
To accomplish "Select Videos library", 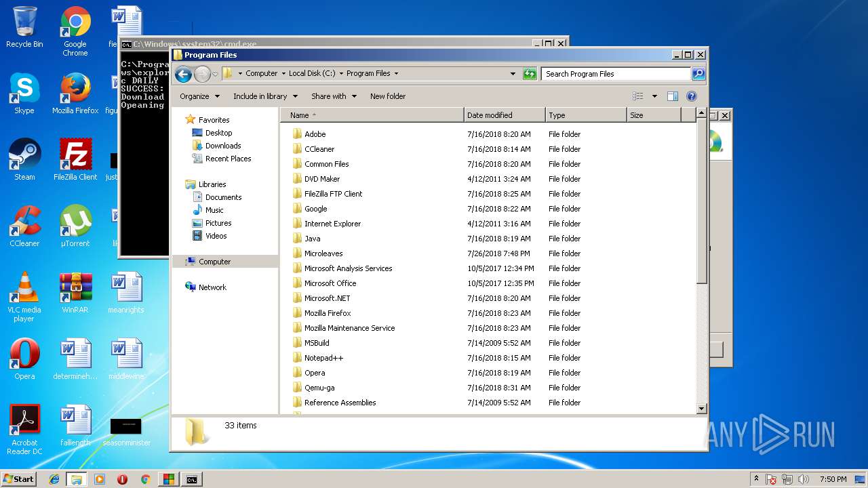I will tap(216, 236).
